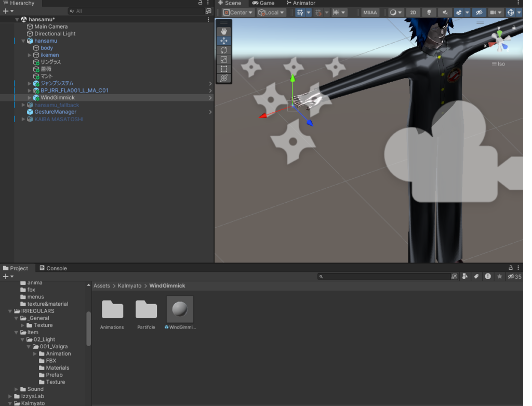Open the Console tab
532x406 pixels.
point(53,268)
